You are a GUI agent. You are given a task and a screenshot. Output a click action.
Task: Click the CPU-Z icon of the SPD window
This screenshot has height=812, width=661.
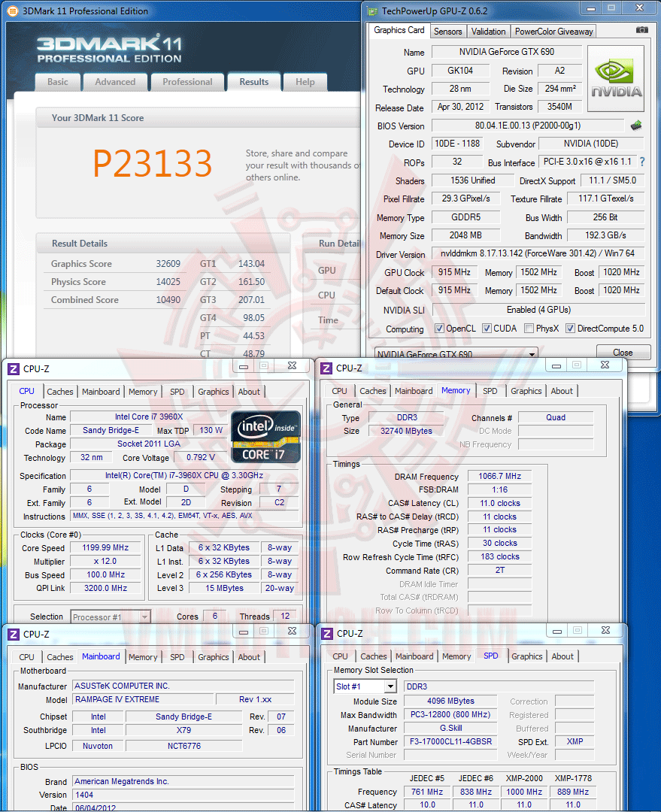pos(327,634)
